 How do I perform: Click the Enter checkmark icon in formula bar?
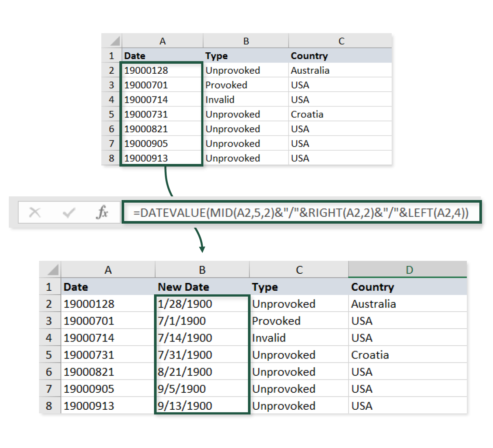pyautogui.click(x=69, y=212)
